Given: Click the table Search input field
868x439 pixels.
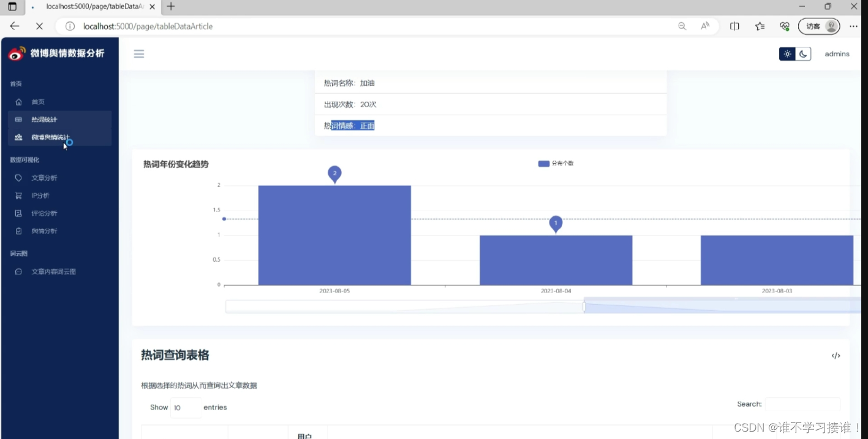Looking at the screenshot, I should pos(802,405).
